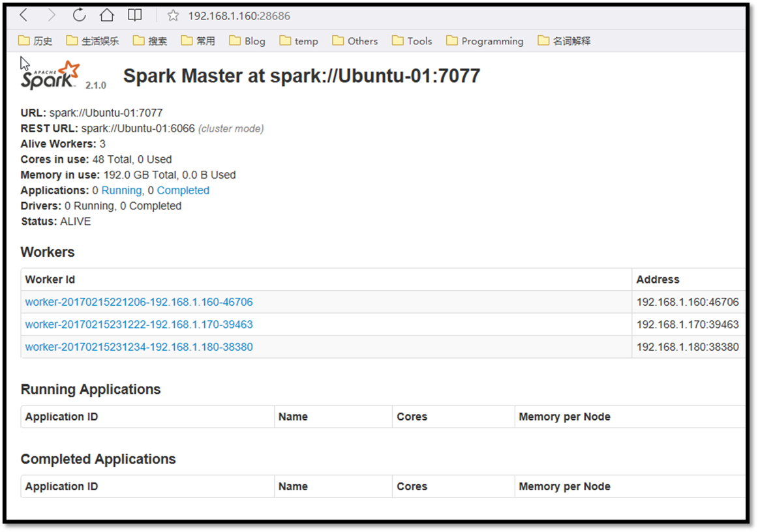
Task: Open the browser home page icon
Action: [x=107, y=16]
